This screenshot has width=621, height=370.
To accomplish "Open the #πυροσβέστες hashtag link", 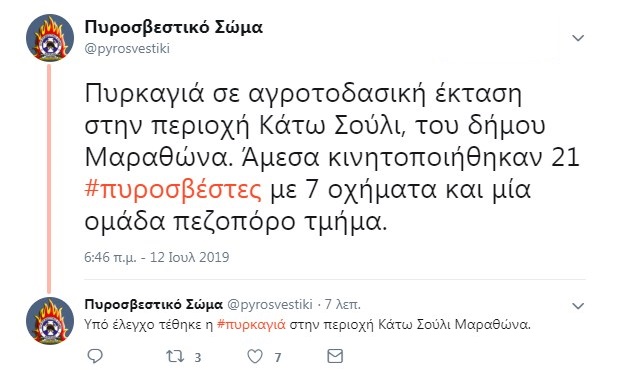I will [x=173, y=189].
